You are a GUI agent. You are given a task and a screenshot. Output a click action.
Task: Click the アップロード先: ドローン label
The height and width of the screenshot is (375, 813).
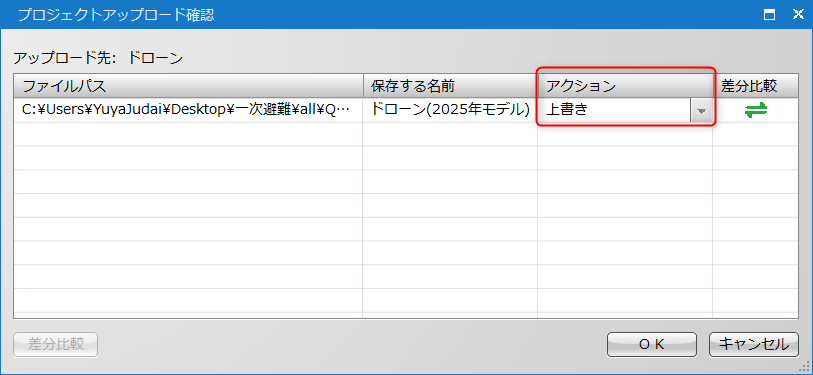coord(99,58)
